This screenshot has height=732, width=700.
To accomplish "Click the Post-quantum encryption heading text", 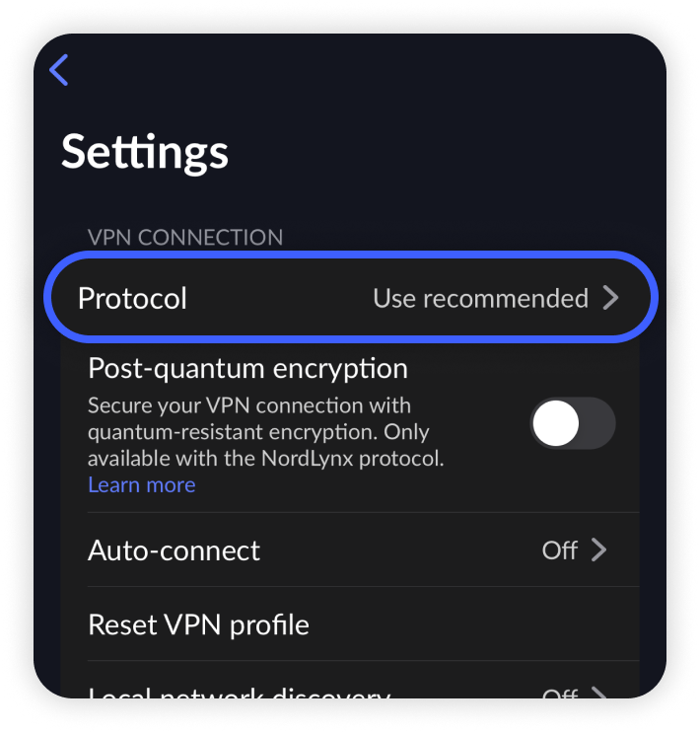I will point(247,369).
